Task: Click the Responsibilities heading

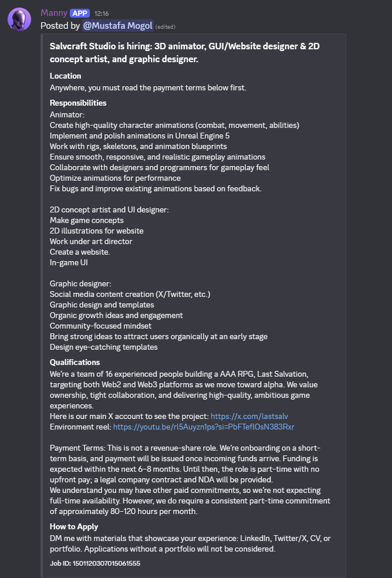Action: (78, 103)
